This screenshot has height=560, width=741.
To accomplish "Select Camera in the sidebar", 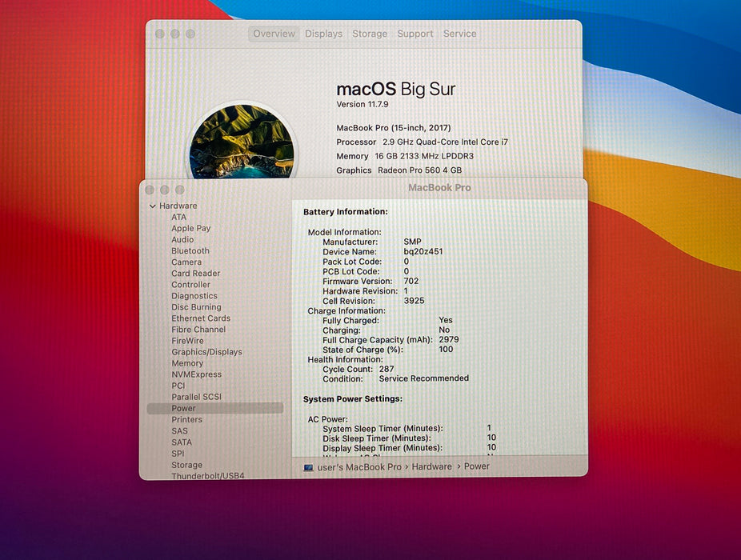I will tap(186, 262).
